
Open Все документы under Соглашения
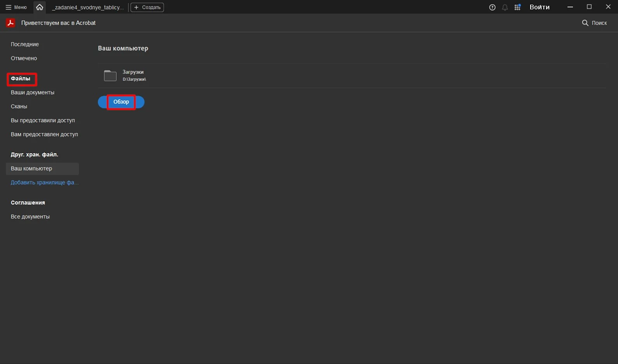point(30,217)
